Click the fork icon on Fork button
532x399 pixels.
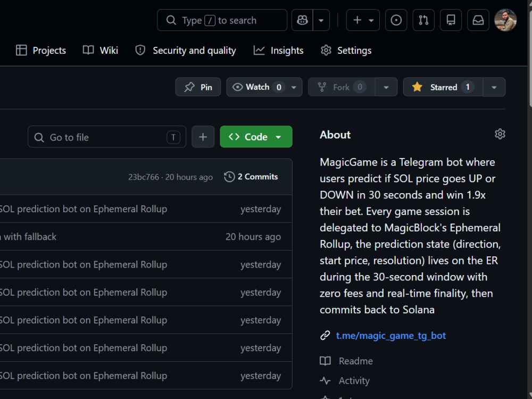[x=322, y=87]
